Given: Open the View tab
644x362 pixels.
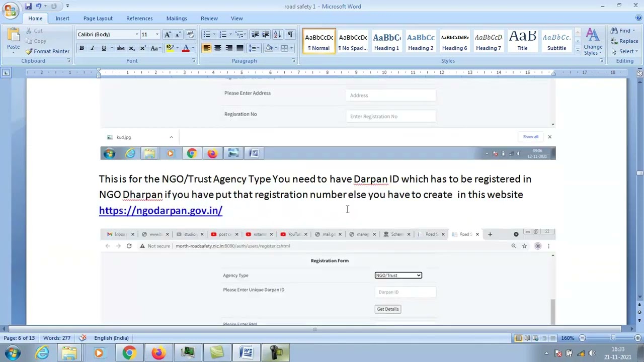Looking at the screenshot, I should coord(236,19).
